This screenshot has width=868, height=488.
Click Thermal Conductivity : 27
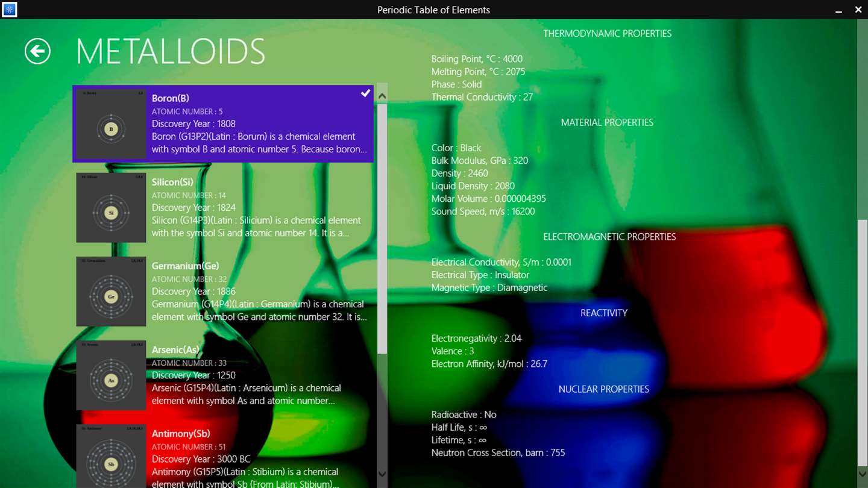click(482, 97)
